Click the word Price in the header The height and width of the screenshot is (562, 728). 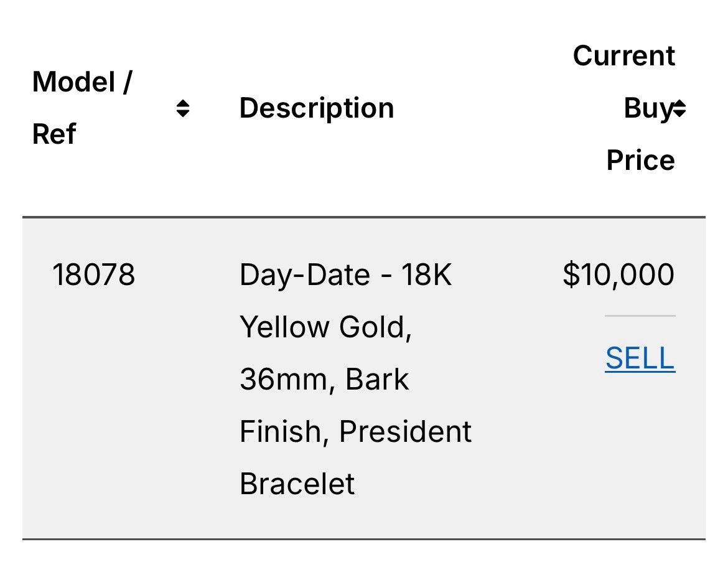[641, 160]
